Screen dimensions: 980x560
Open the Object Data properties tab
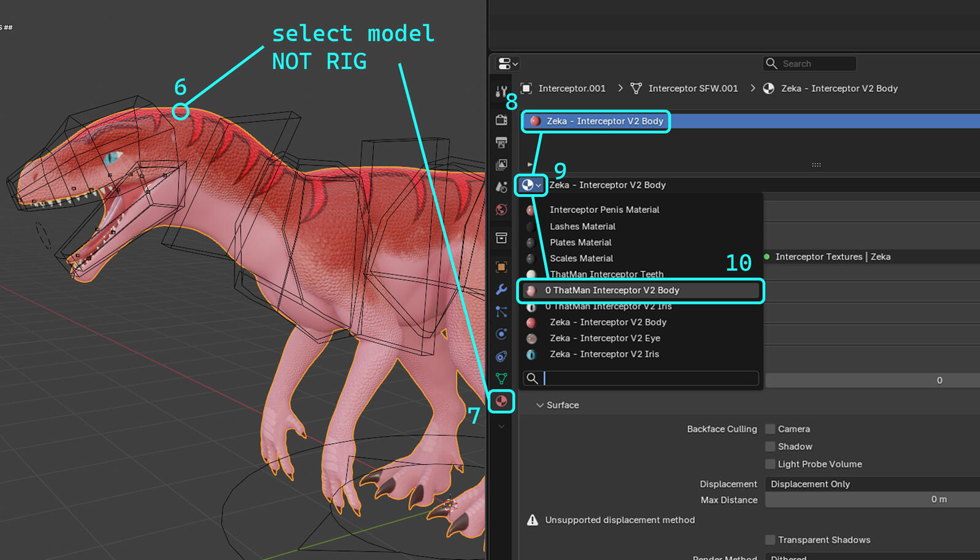tap(501, 378)
